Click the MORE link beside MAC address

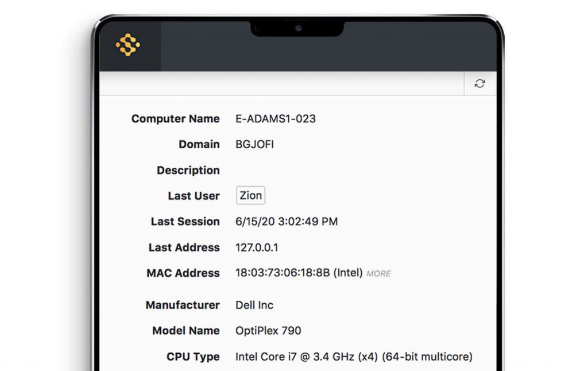pos(378,274)
